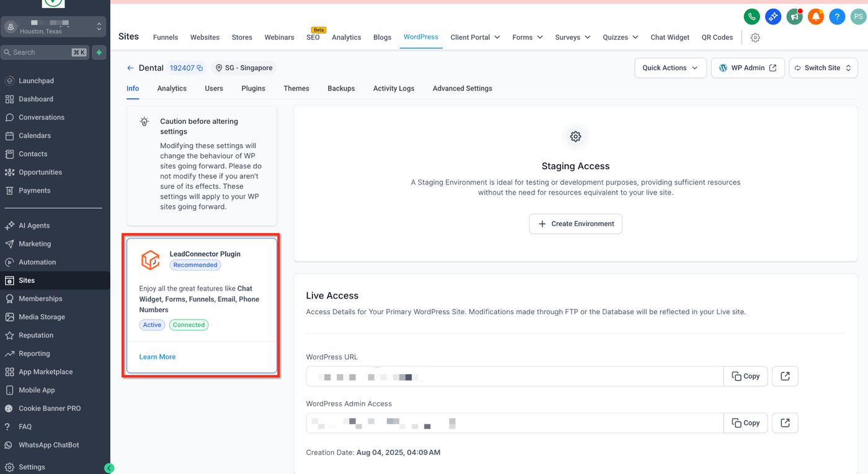Copy the site ID 192407
The width and height of the screenshot is (868, 474).
pos(200,68)
